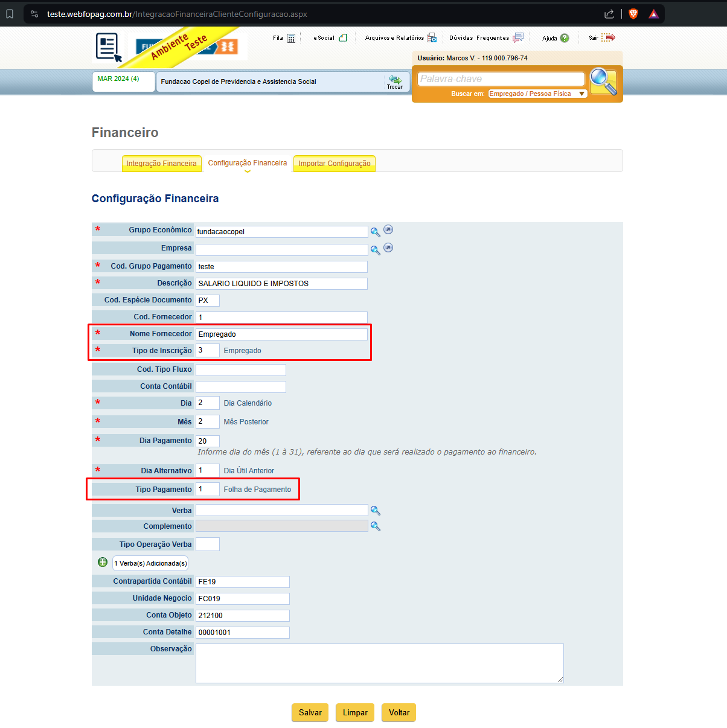Viewport: 727px width, 728px height.
Task: Search Complemento with magnifier icon
Action: pos(375,526)
